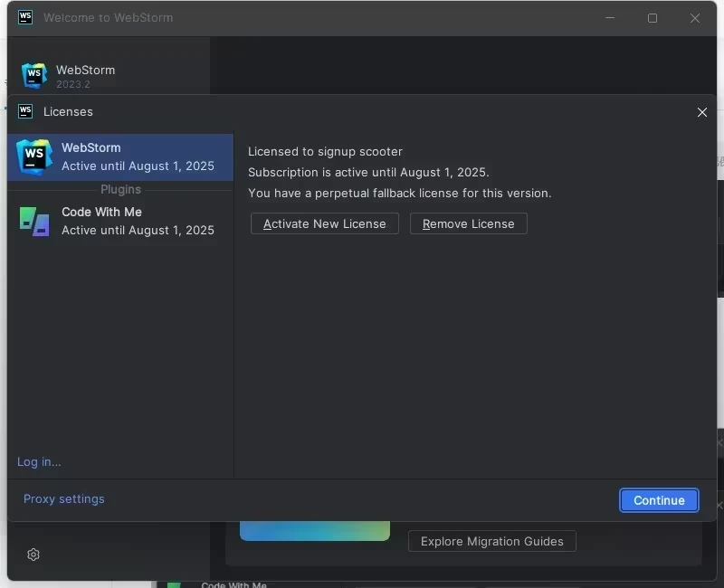Open Proxy settings link
Screen dimensions: 724x588
click(x=63, y=499)
